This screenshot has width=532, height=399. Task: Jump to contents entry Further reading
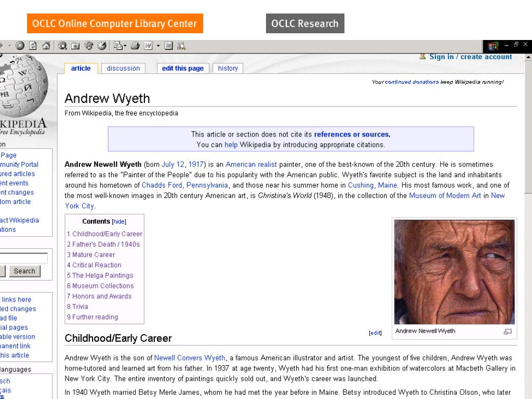coord(92,317)
